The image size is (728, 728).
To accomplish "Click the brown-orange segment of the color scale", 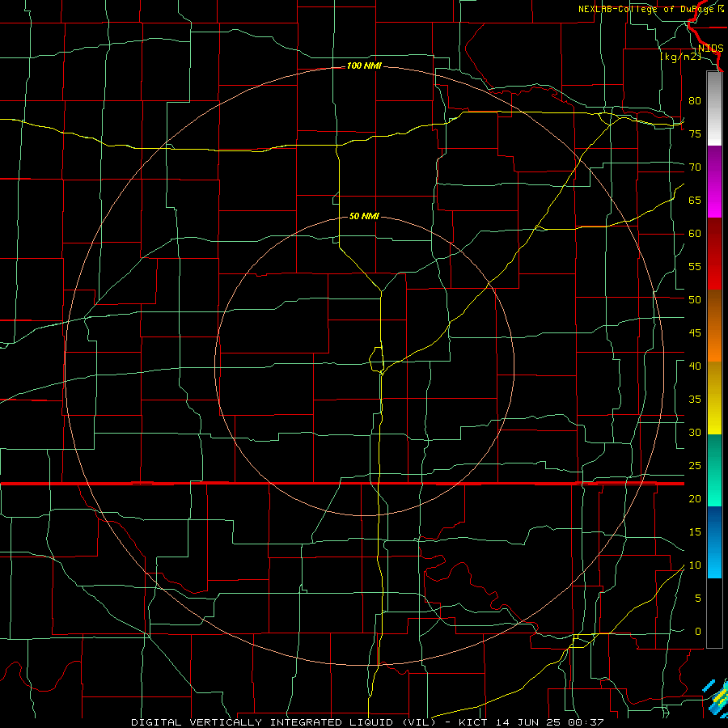I will coord(714,325).
